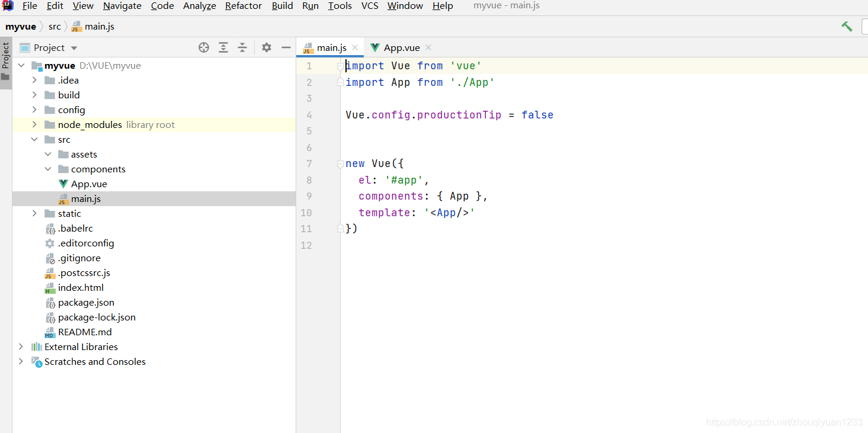Open the Run menu
Viewport: 868px width, 433px height.
310,6
